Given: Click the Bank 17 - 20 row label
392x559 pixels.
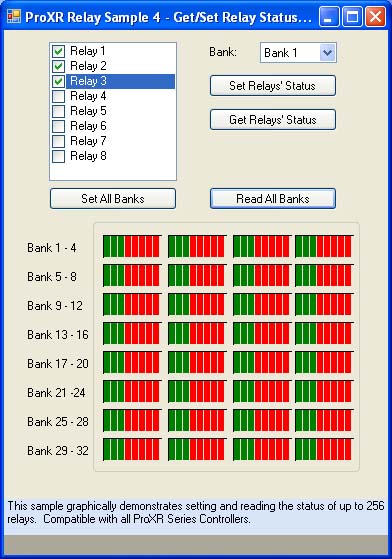Looking at the screenshot, I should click(x=58, y=364).
